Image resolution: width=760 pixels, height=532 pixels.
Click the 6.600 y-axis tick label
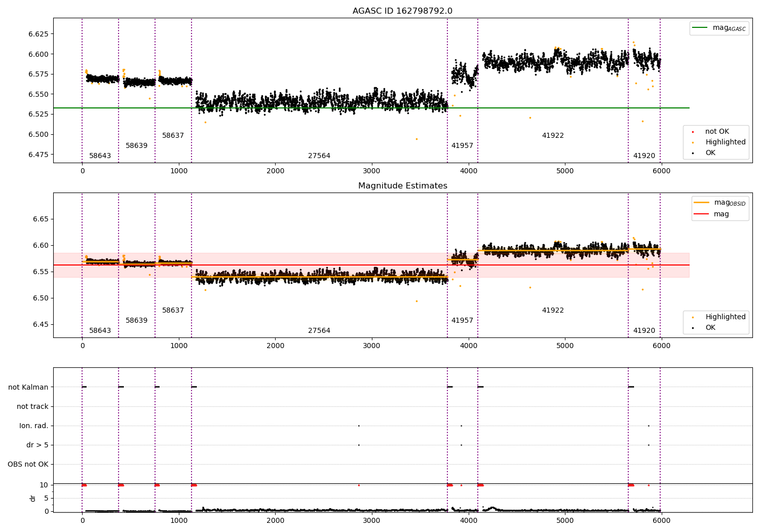39,54
